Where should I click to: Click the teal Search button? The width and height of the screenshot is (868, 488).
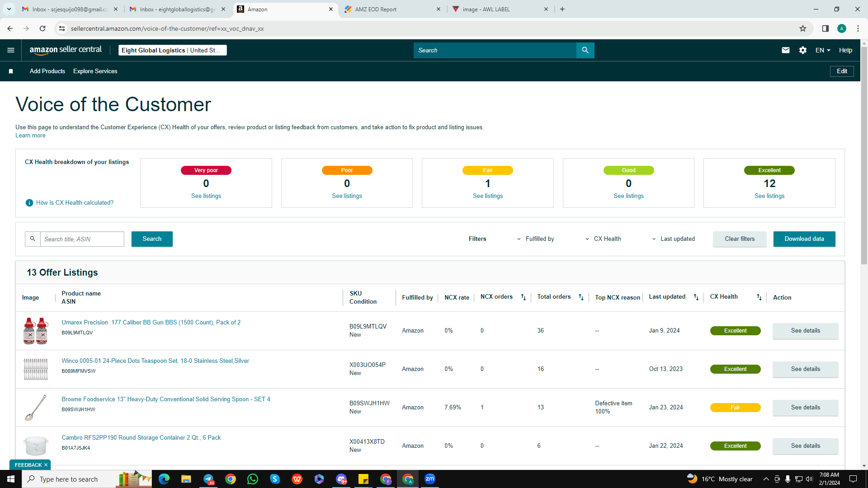click(152, 239)
